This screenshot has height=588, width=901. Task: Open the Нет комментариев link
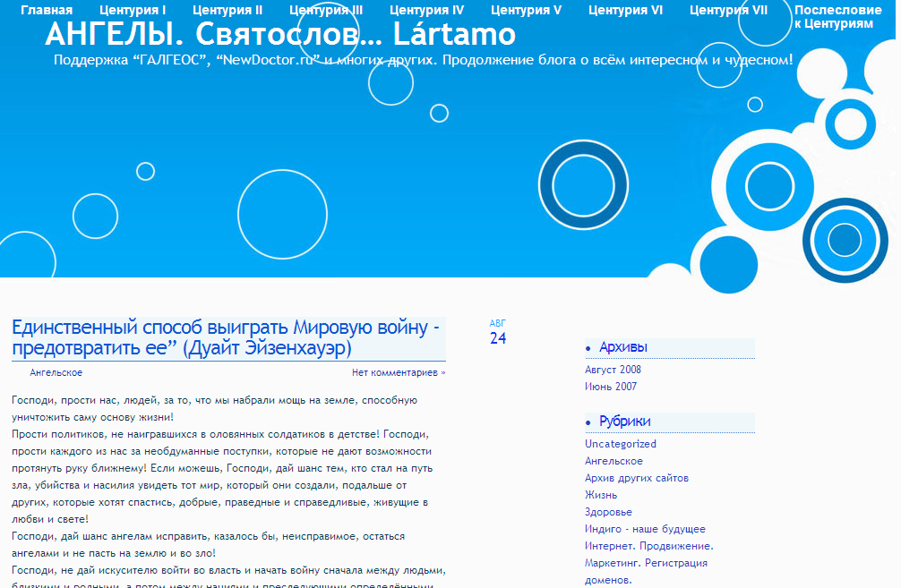[398, 372]
